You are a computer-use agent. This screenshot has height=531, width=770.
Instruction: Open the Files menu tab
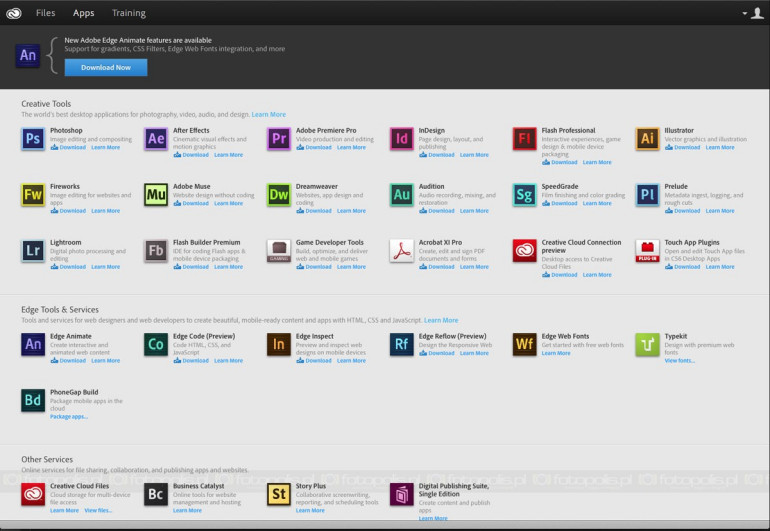tap(45, 13)
